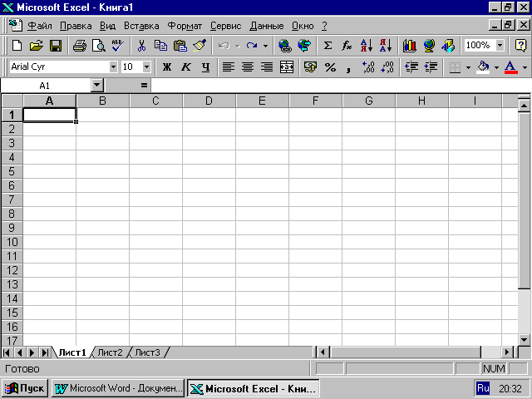Image resolution: width=532 pixels, height=399 pixels.
Task: Show the Web toolbar icon
Action: pyautogui.click(x=304, y=46)
